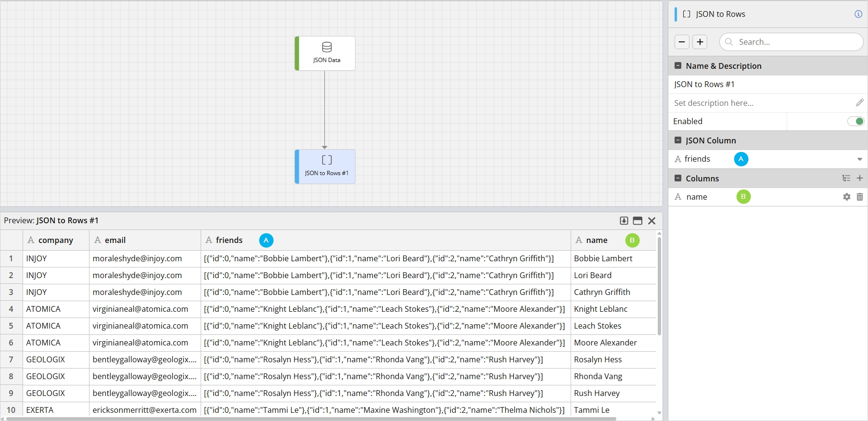868x421 pixels.
Task: Select the JSON to Rows #1 node
Action: 325,166
